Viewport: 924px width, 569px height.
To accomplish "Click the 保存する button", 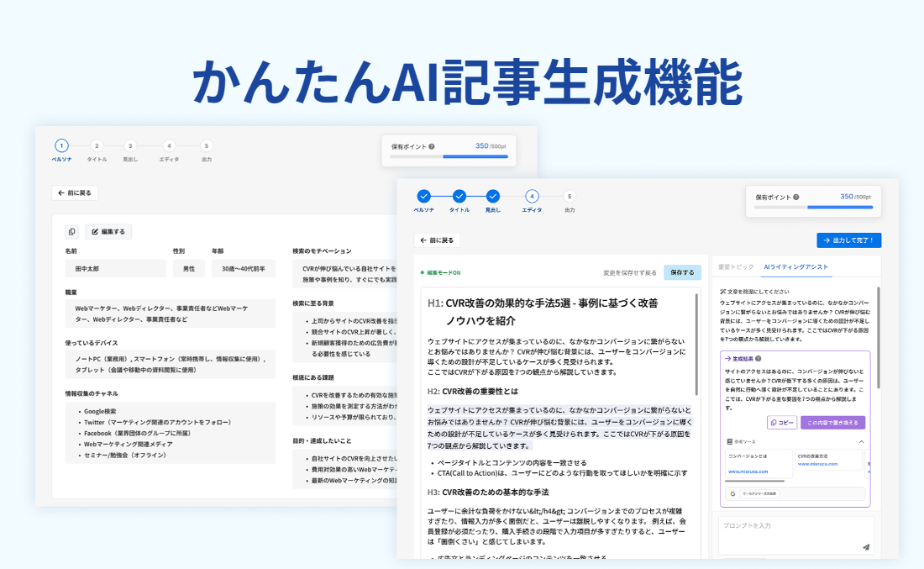I will pos(682,272).
